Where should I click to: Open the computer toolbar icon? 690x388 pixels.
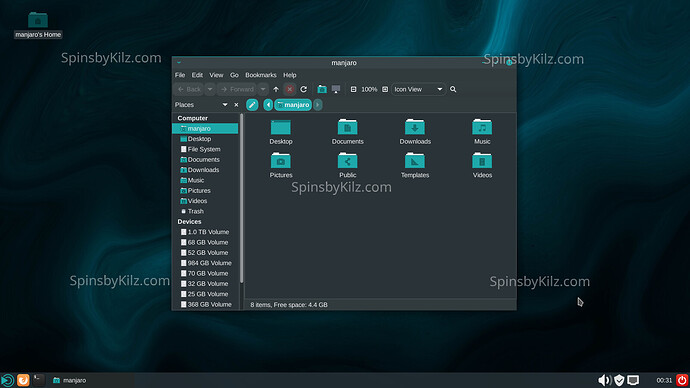(x=336, y=89)
